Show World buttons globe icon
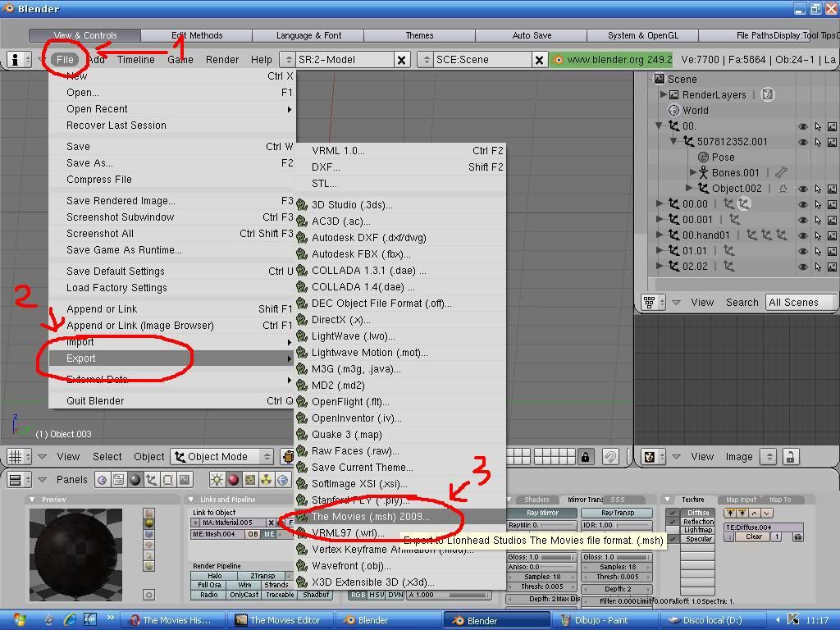840x630 pixels. [x=283, y=479]
